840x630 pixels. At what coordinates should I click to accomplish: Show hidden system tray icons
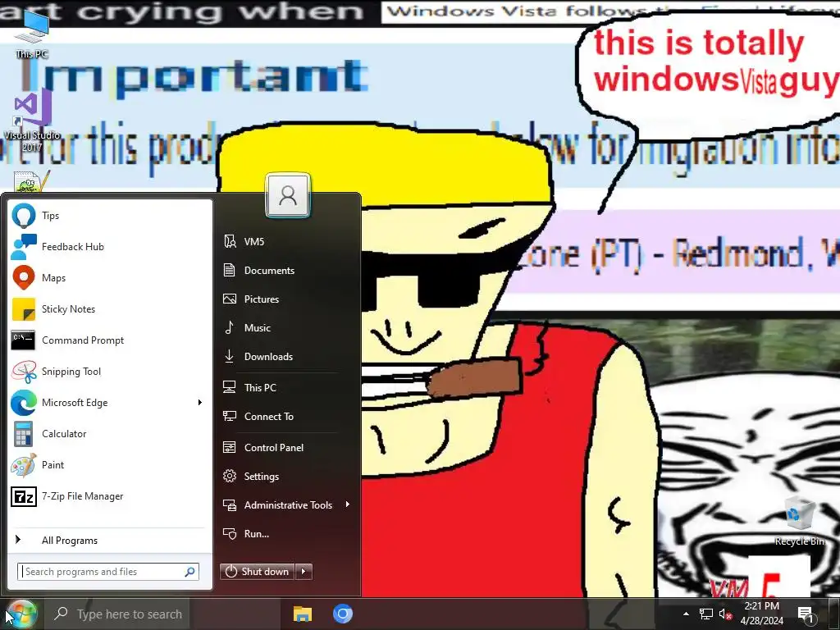pyautogui.click(x=686, y=614)
